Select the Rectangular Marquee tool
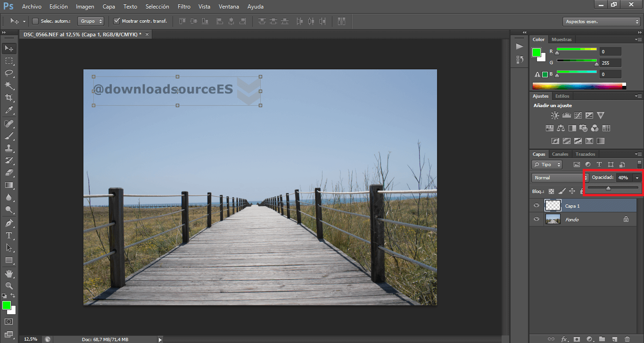This screenshot has width=644, height=343. pos(9,61)
